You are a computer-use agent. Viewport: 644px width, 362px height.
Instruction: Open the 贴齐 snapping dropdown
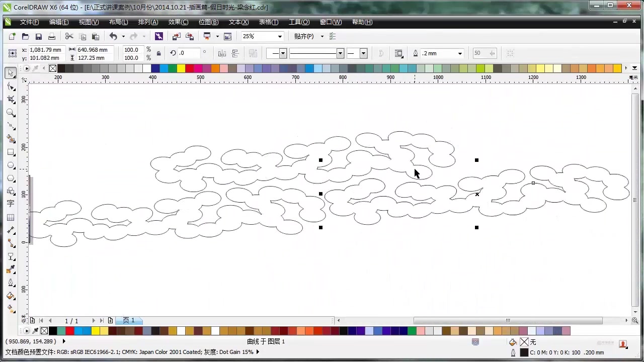(x=322, y=36)
